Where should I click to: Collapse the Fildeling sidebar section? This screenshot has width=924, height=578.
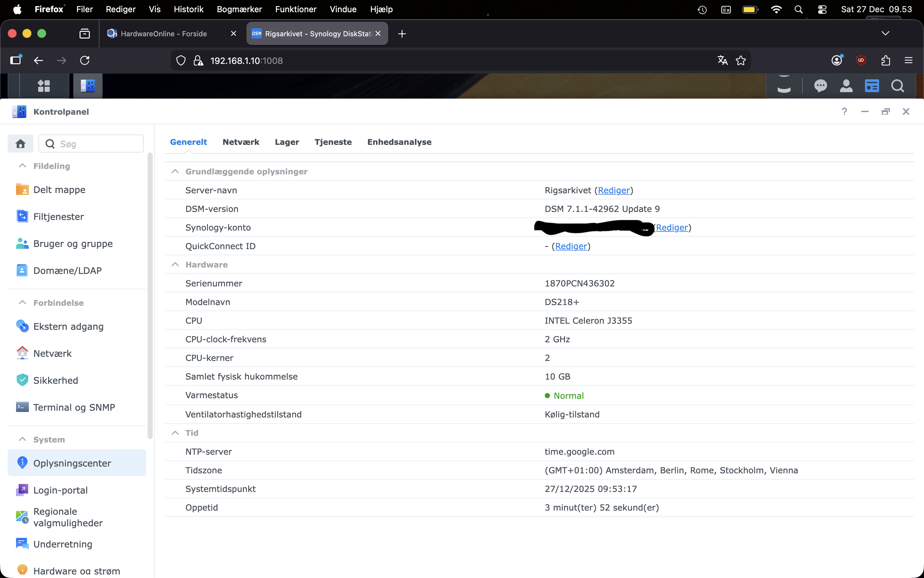coord(22,165)
